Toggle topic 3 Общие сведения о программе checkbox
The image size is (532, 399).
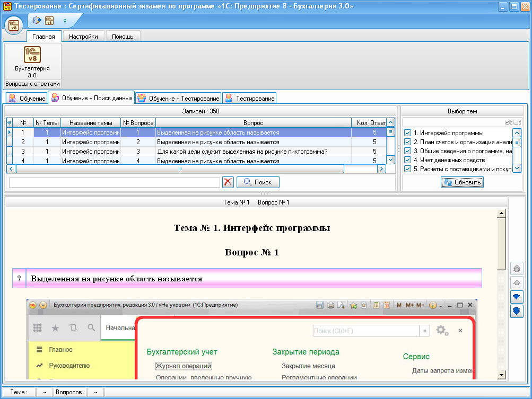[x=407, y=151]
